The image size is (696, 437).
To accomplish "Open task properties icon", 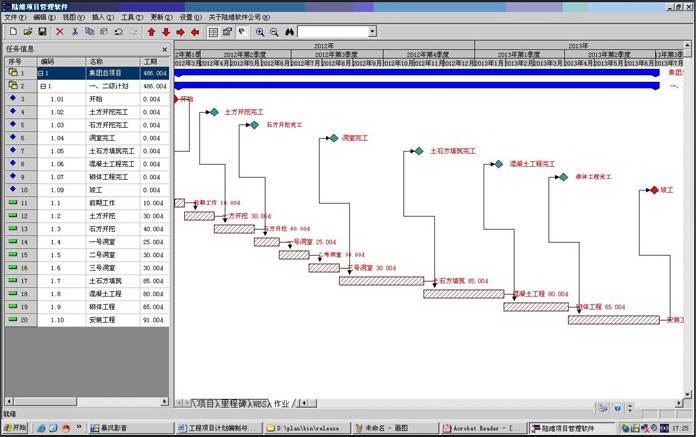I will click(x=228, y=32).
